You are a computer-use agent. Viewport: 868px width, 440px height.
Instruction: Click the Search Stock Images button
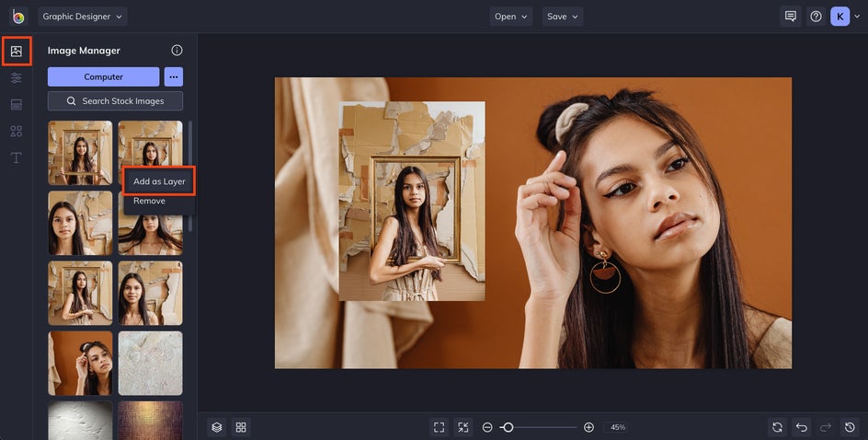click(x=115, y=101)
